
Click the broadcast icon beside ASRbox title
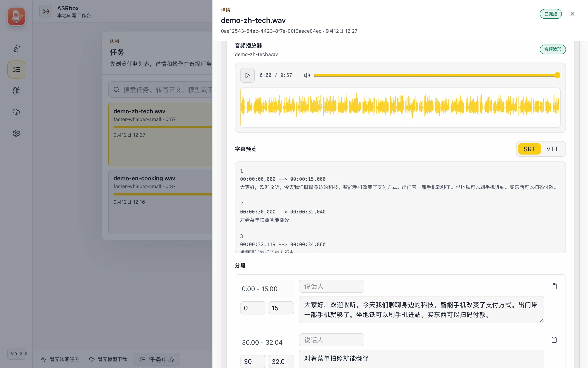pyautogui.click(x=46, y=11)
